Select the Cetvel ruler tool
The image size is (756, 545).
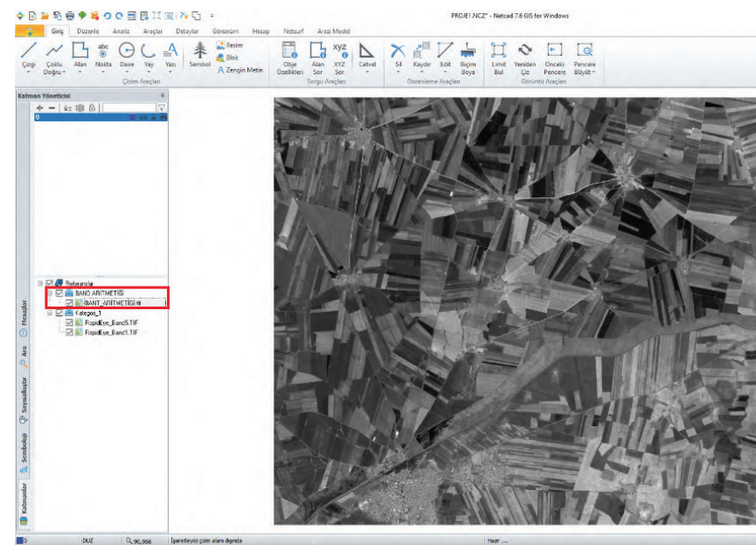pos(367,52)
